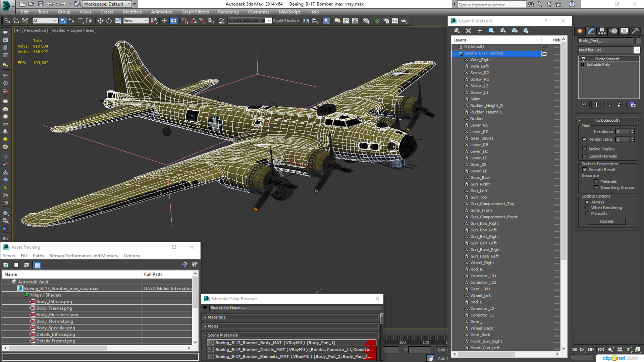Select the Always update radio button

tap(587, 202)
